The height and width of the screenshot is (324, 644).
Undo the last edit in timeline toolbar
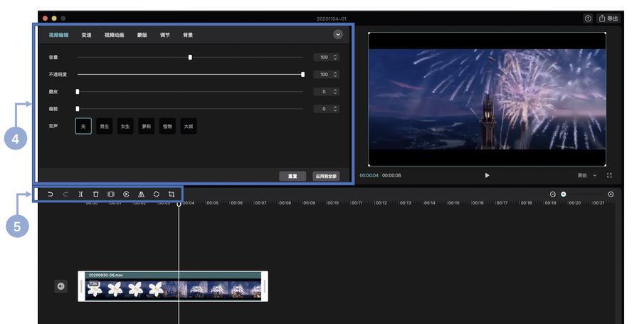click(x=50, y=194)
